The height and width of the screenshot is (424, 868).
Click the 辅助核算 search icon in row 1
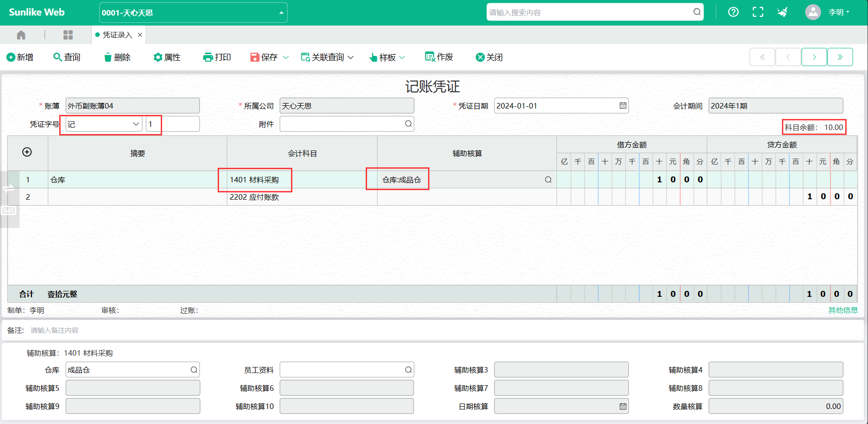548,180
